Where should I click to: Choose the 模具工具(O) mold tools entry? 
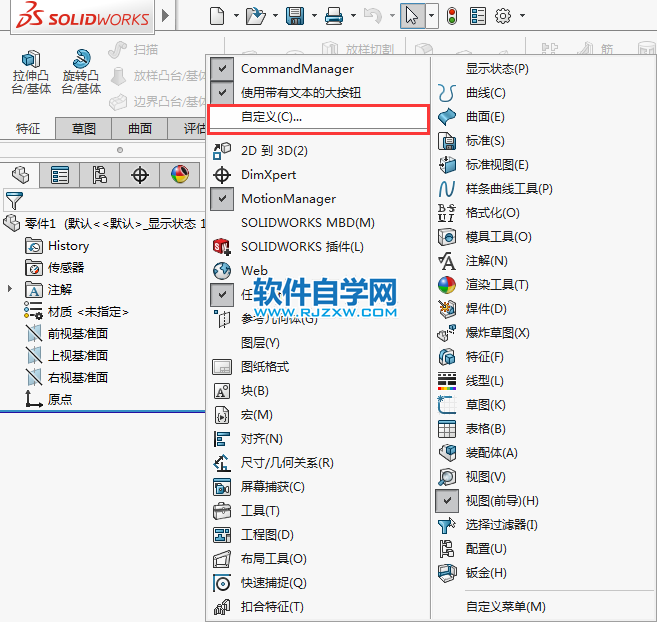[543, 237]
